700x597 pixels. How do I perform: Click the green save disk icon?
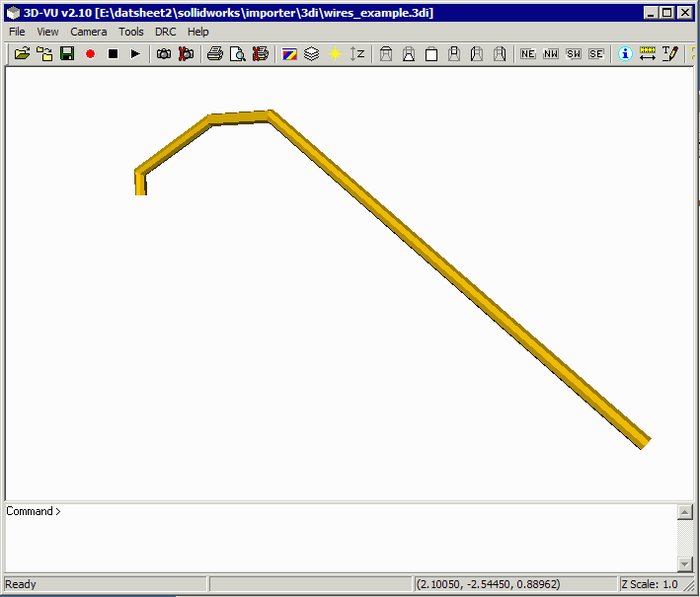pyautogui.click(x=67, y=53)
